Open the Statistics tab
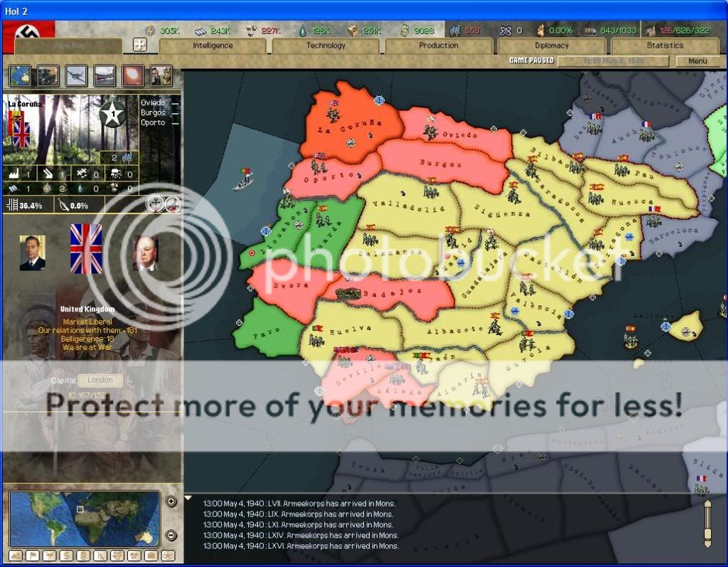Image resolution: width=728 pixels, height=567 pixels. [x=665, y=46]
